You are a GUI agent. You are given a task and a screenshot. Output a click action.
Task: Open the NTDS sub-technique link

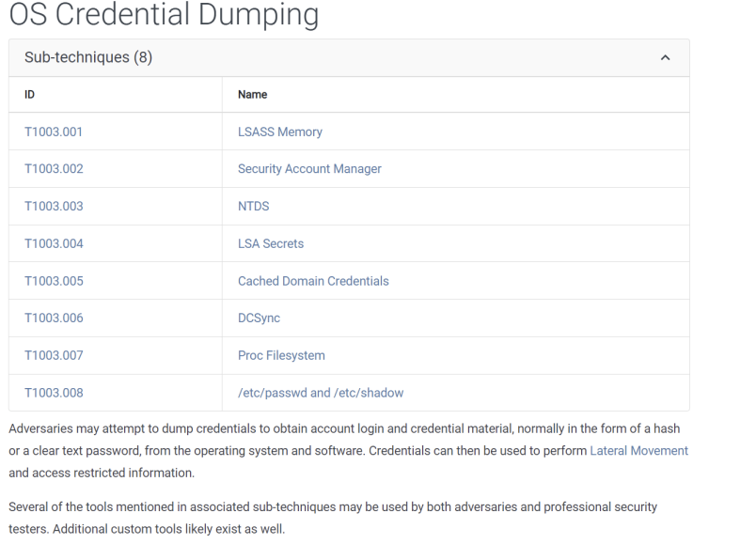tap(254, 206)
